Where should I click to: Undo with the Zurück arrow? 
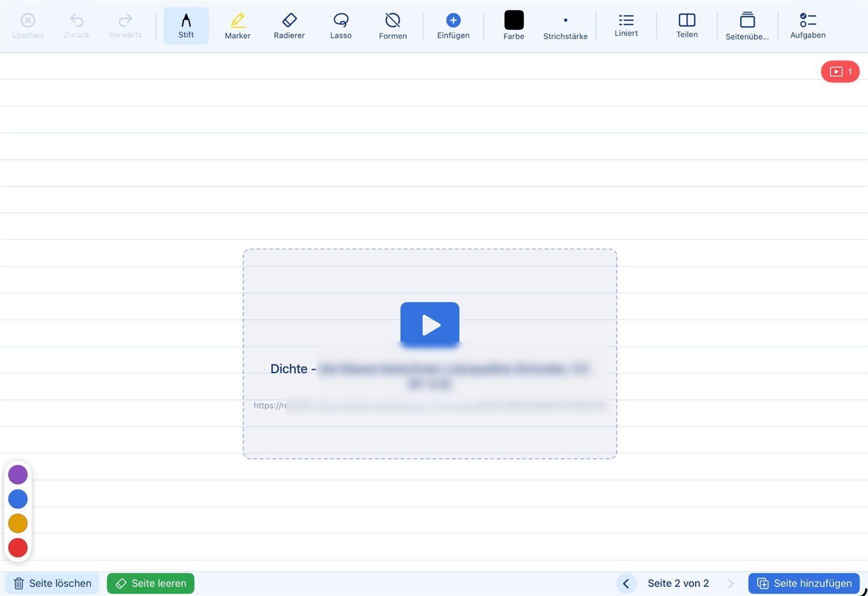point(77,26)
